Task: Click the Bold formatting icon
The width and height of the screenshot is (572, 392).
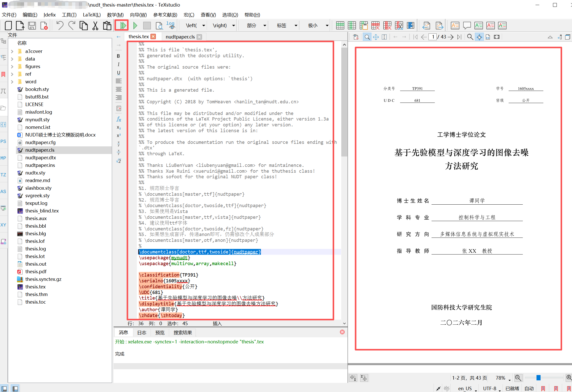Action: coord(118,56)
